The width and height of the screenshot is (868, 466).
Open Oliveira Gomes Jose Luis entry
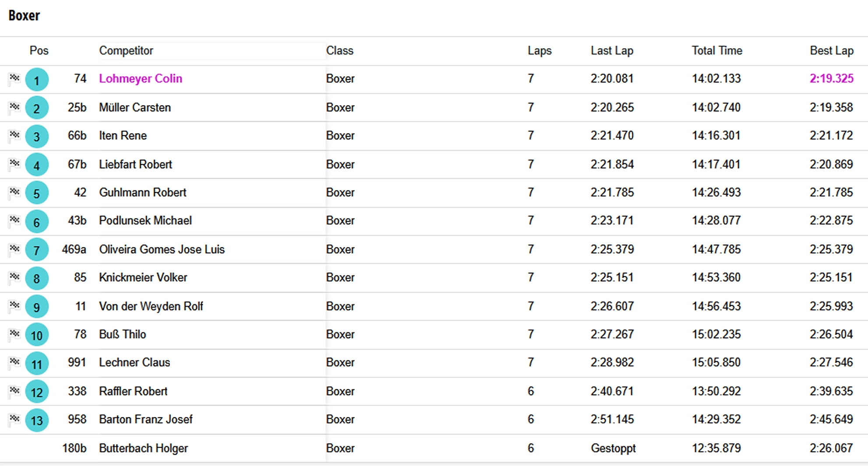tap(162, 249)
